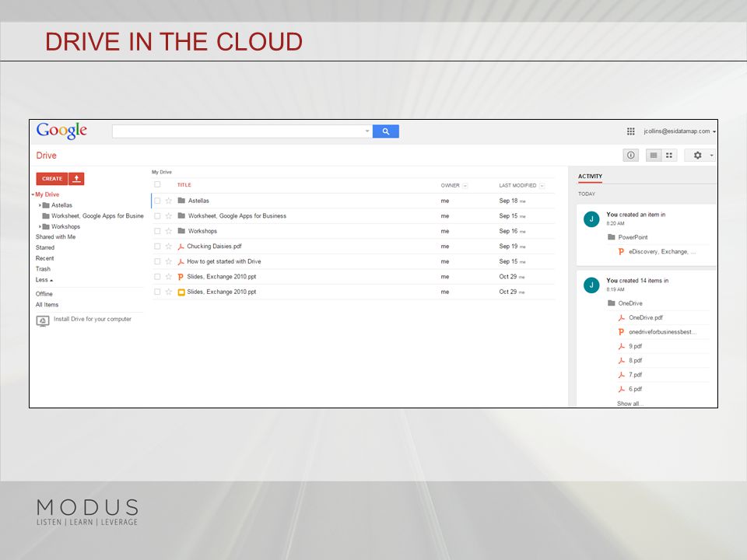Star How to get started with Drive

point(169,262)
